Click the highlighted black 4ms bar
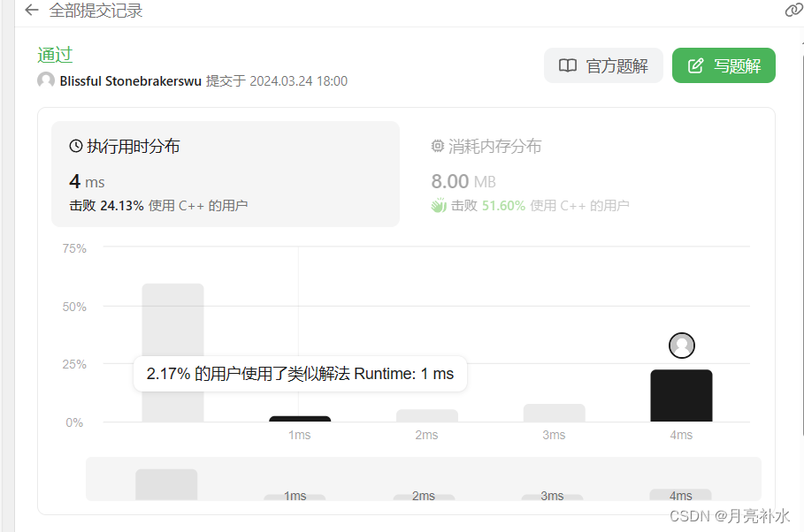The image size is (804, 532). [x=681, y=395]
